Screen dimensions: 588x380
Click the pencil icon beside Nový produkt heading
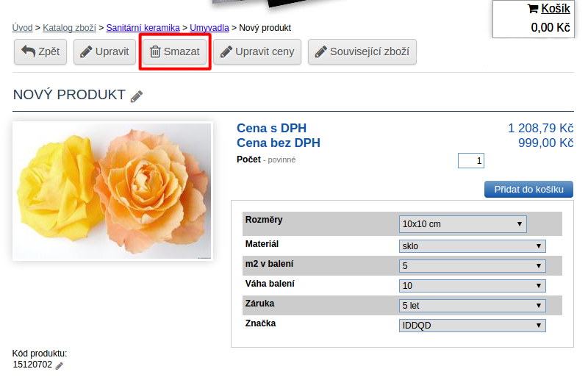(x=137, y=96)
